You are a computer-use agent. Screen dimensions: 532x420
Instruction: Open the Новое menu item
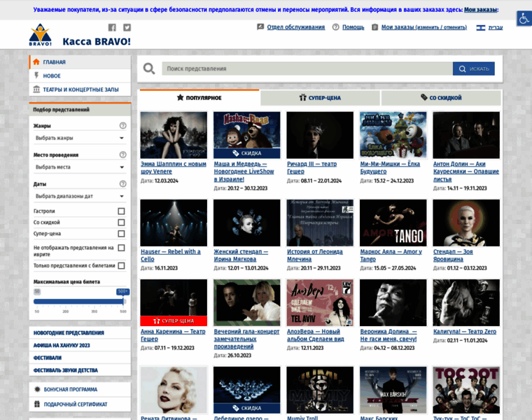tap(80, 76)
